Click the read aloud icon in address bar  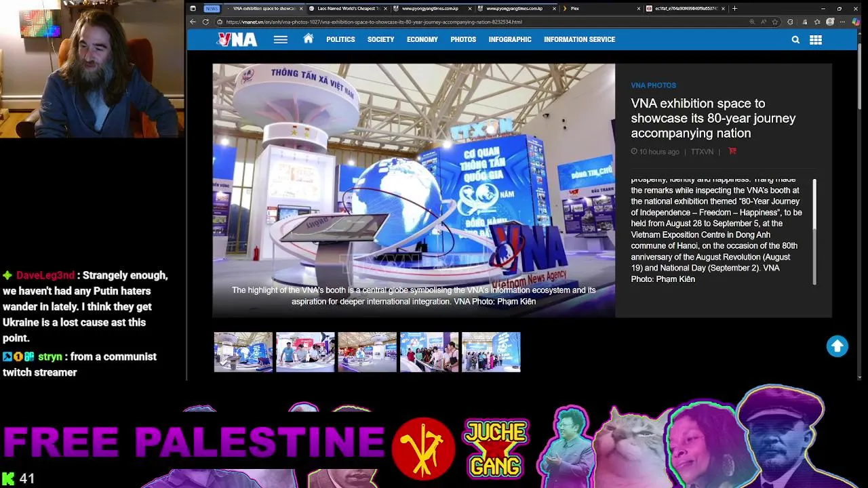click(x=764, y=22)
